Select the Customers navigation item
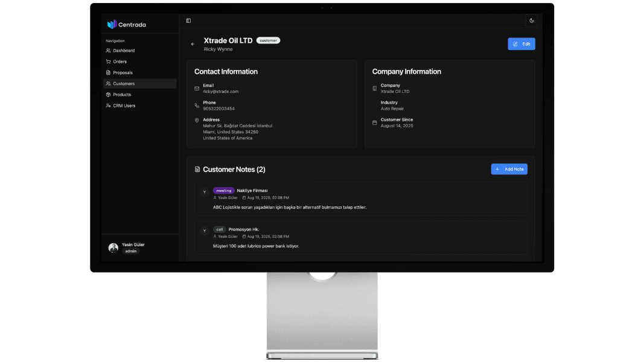 (x=124, y=84)
